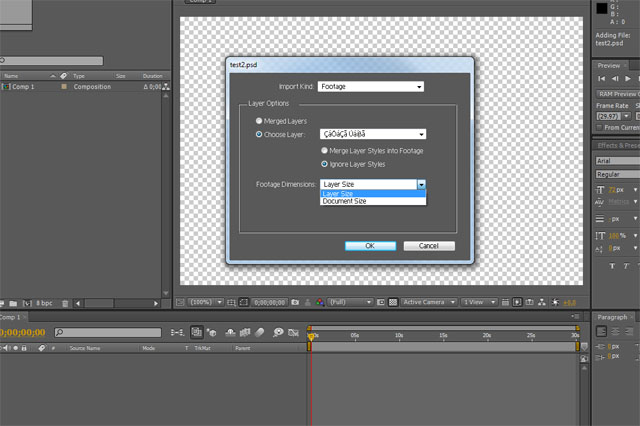Toggle the frame blending icon
Image resolution: width=640 pixels, height=426 pixels.
tap(245, 333)
